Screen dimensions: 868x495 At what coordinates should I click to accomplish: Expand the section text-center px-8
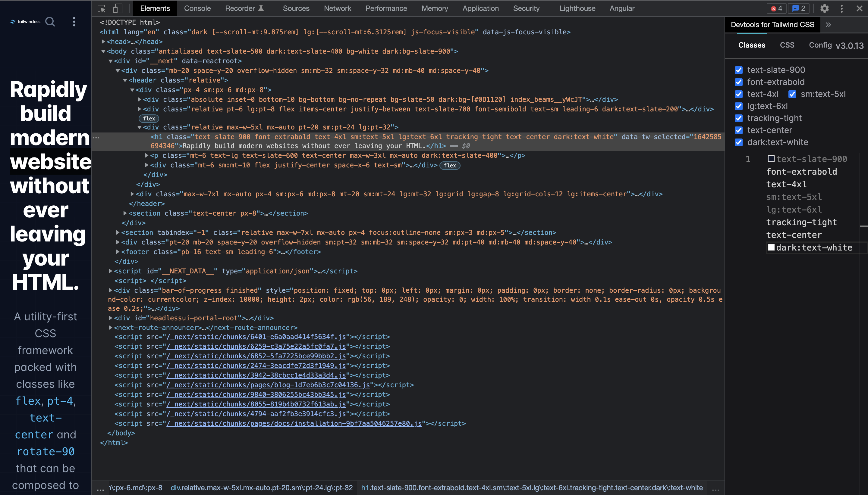(x=125, y=213)
